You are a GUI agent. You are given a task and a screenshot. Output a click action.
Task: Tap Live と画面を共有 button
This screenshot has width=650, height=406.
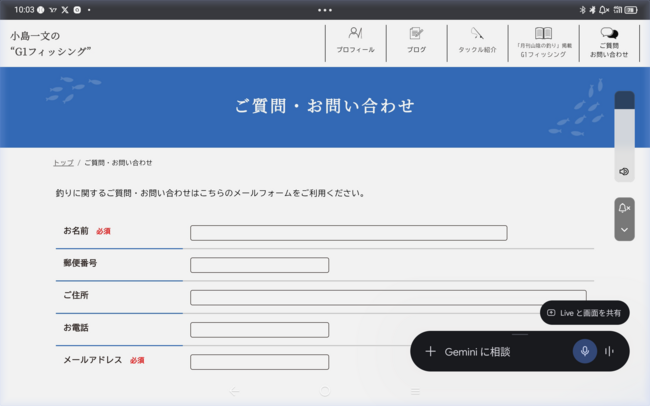(585, 313)
